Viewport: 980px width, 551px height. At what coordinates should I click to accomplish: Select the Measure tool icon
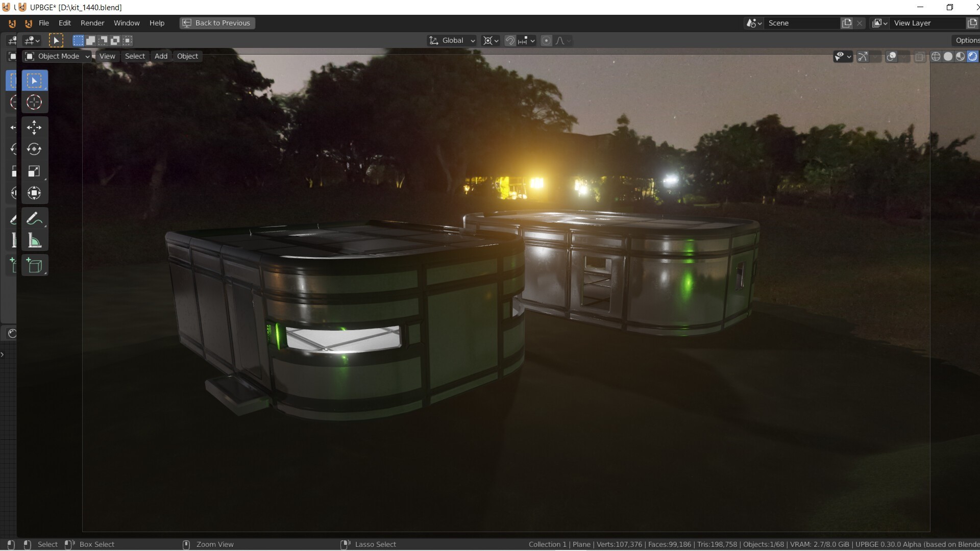coord(34,240)
